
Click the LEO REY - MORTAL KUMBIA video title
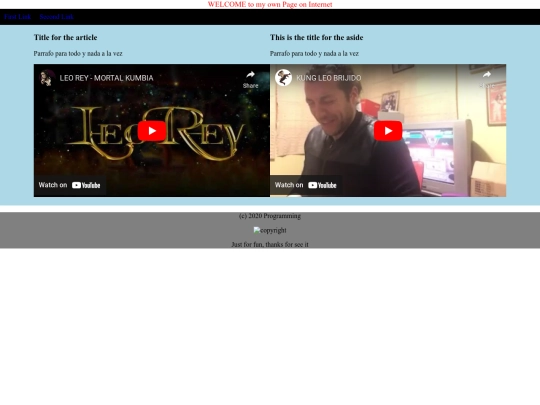(106, 78)
